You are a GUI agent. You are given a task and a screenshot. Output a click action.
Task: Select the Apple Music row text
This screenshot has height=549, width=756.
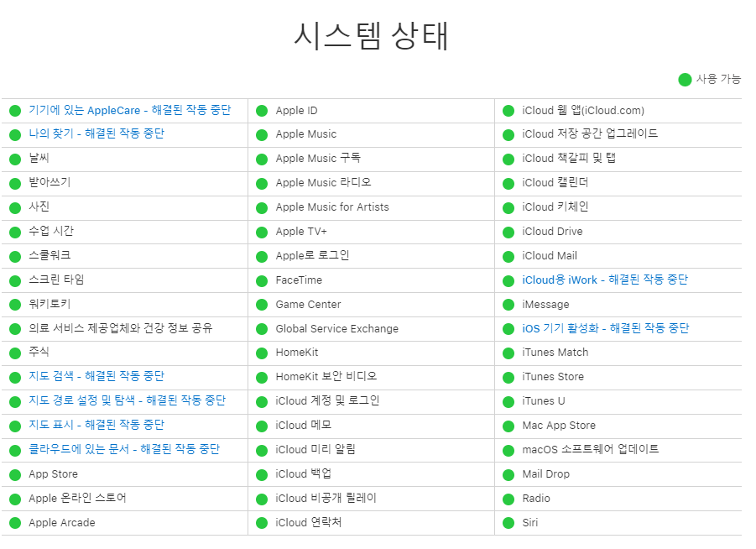[306, 134]
